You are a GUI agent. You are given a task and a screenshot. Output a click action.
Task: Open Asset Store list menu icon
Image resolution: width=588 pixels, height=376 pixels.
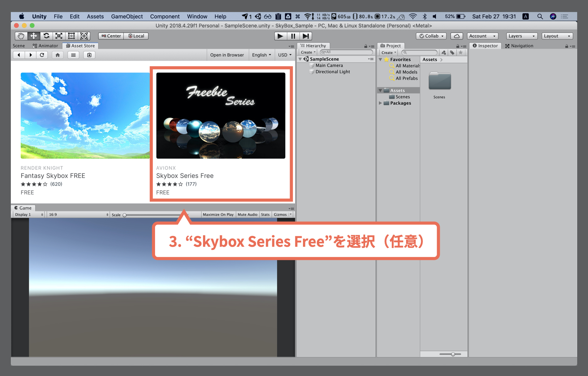pyautogui.click(x=73, y=55)
